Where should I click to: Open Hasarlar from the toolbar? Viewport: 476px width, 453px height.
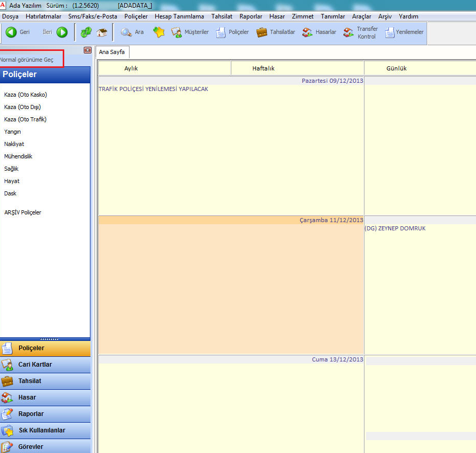pos(319,32)
